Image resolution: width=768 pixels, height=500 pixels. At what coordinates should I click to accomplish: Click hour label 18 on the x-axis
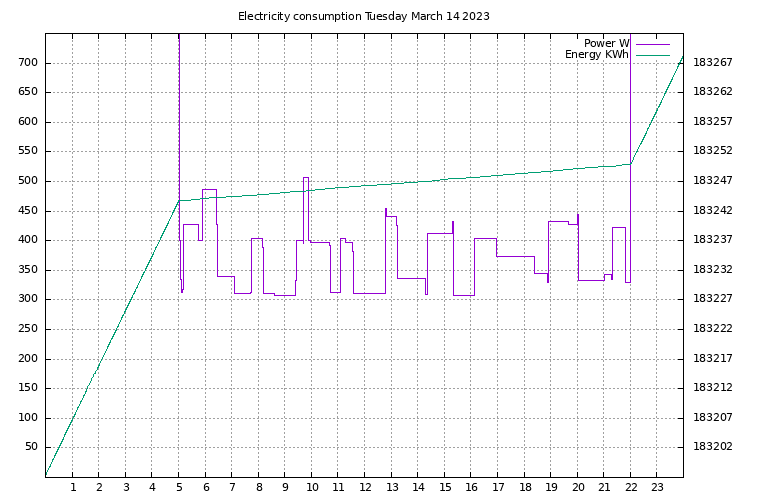tap(525, 487)
